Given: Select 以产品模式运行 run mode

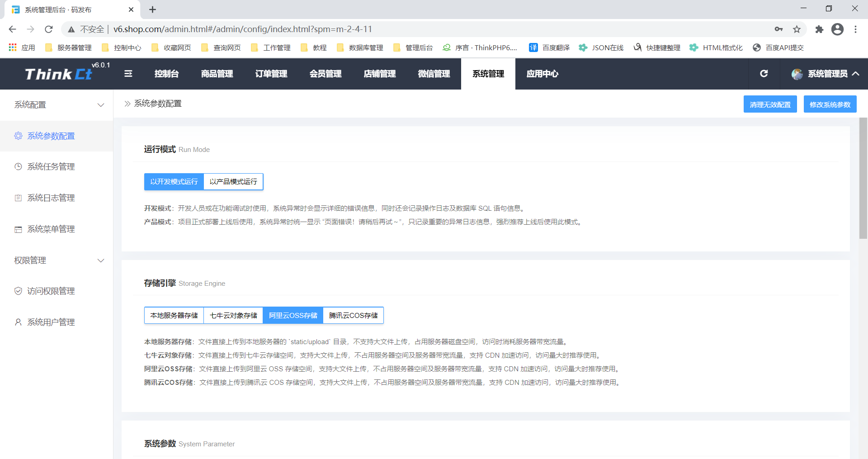Looking at the screenshot, I should point(233,182).
